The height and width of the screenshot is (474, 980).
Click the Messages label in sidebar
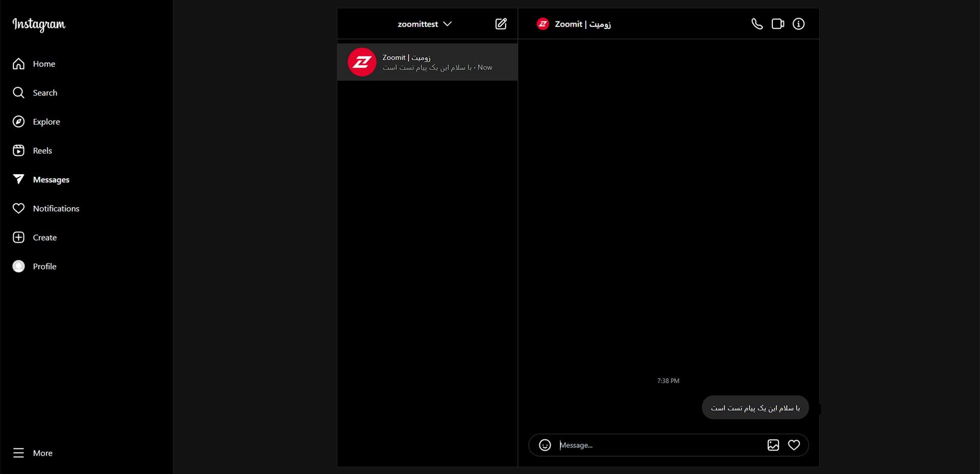(x=51, y=179)
